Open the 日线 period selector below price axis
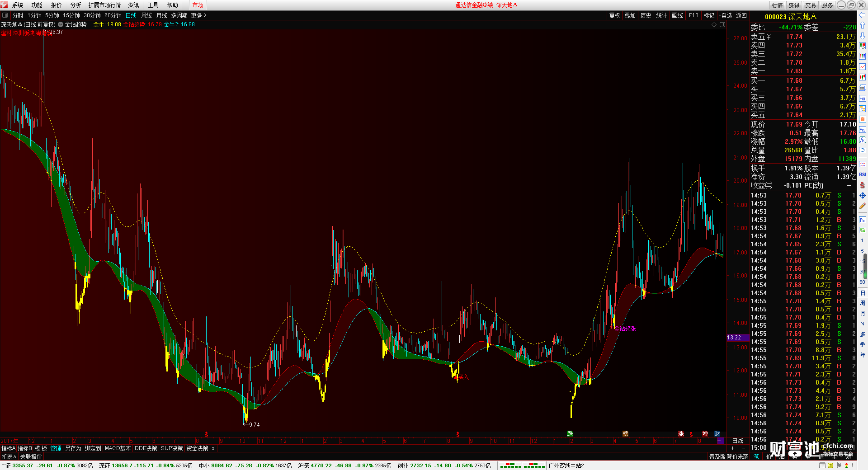This screenshot has height=470, width=868. click(x=738, y=441)
